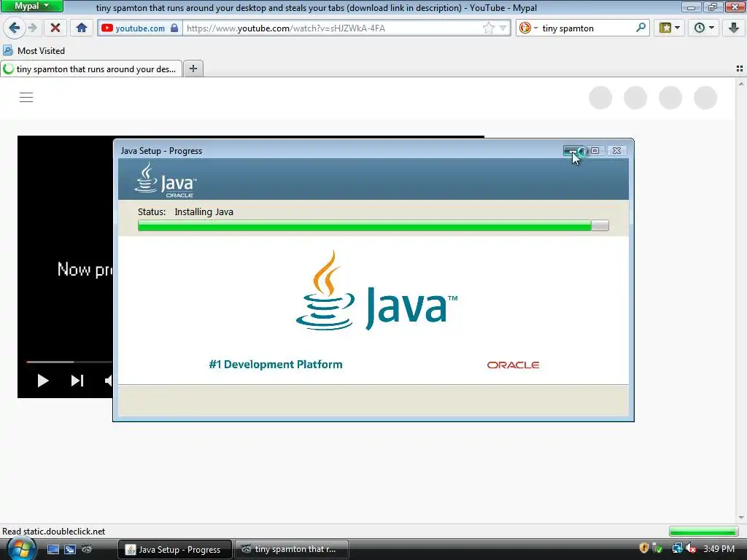The height and width of the screenshot is (560, 747).
Task: Stop loading the page with red X
Action: click(x=55, y=28)
